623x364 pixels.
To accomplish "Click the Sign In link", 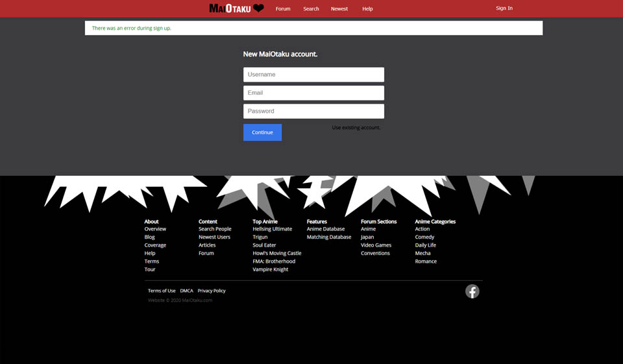I will tap(504, 8).
